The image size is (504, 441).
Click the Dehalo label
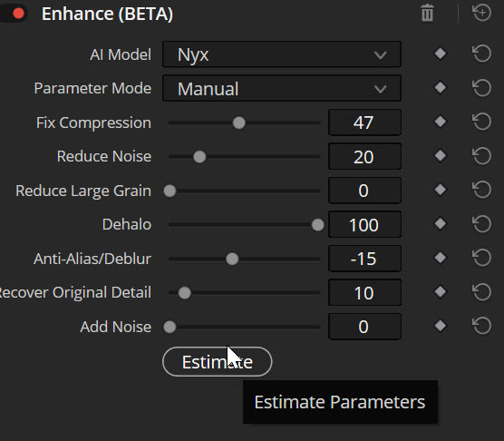click(127, 224)
